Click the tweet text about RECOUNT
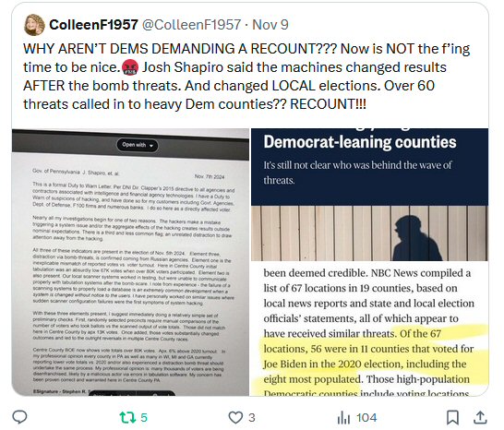Screen dimensions: 504x430 [246, 77]
